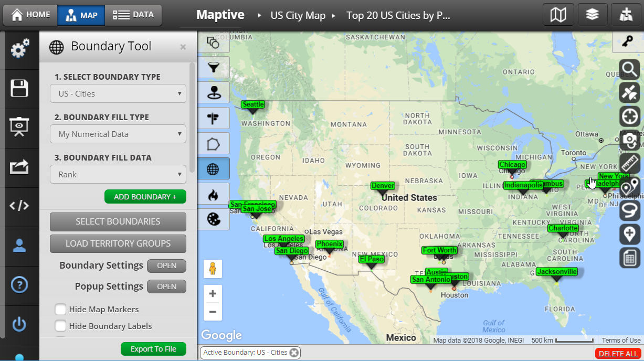Screen dimensions: 644x361
Task: Open the Select Boundary Type dropdown
Action: tap(118, 94)
